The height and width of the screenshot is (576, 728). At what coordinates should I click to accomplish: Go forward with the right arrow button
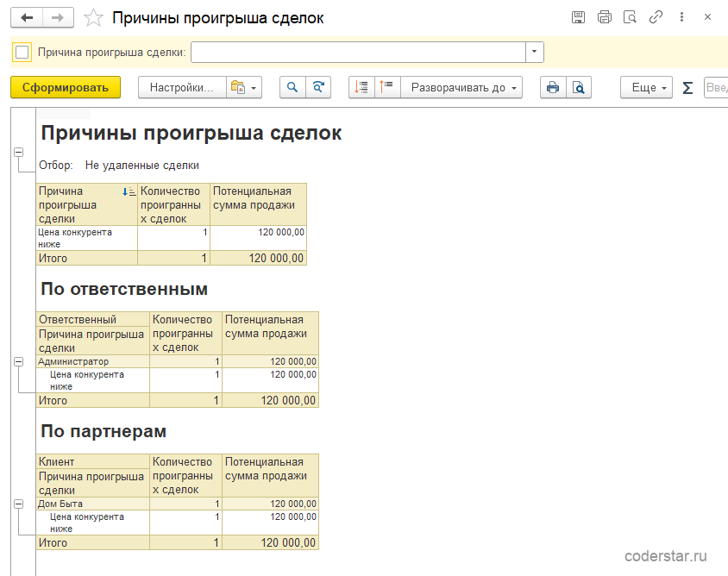(58, 18)
